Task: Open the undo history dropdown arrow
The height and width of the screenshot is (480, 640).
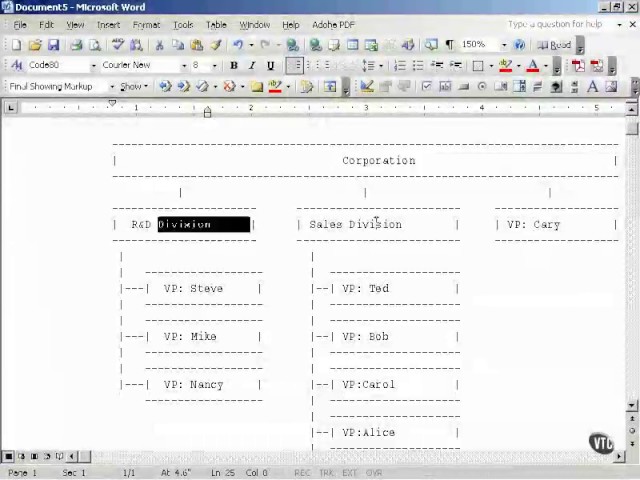Action: tap(251, 45)
